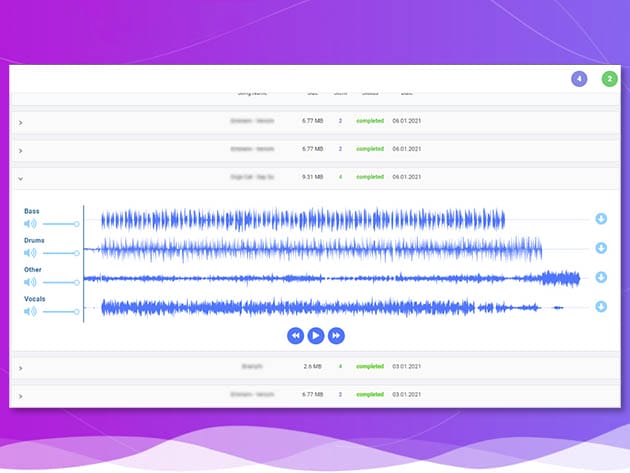This screenshot has height=473, width=630.
Task: Expand the 2.6 MB song row
Action: 20,368
